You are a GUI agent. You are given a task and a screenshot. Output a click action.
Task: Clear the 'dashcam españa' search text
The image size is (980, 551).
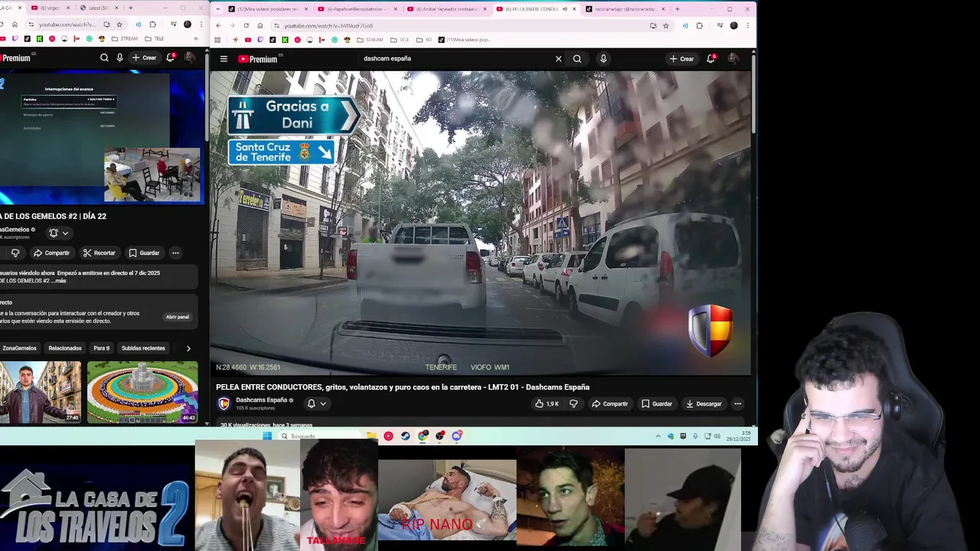coord(558,59)
